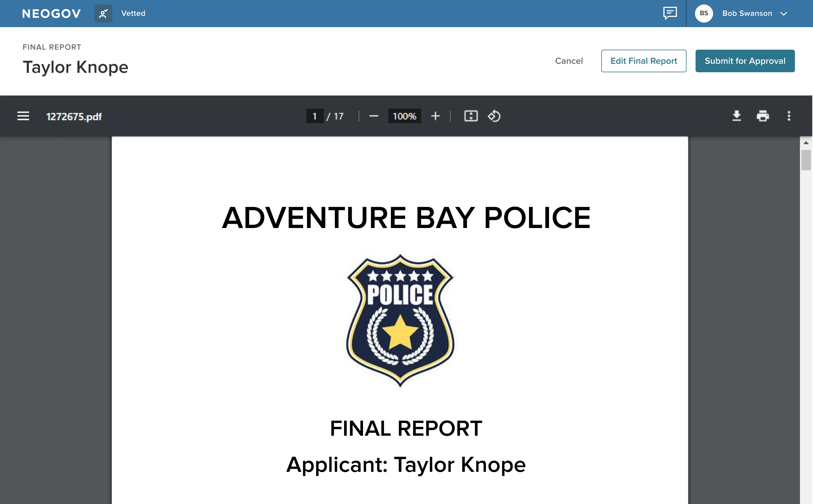Click the fit to page icon
Screen dimensions: 813x504
471,116
